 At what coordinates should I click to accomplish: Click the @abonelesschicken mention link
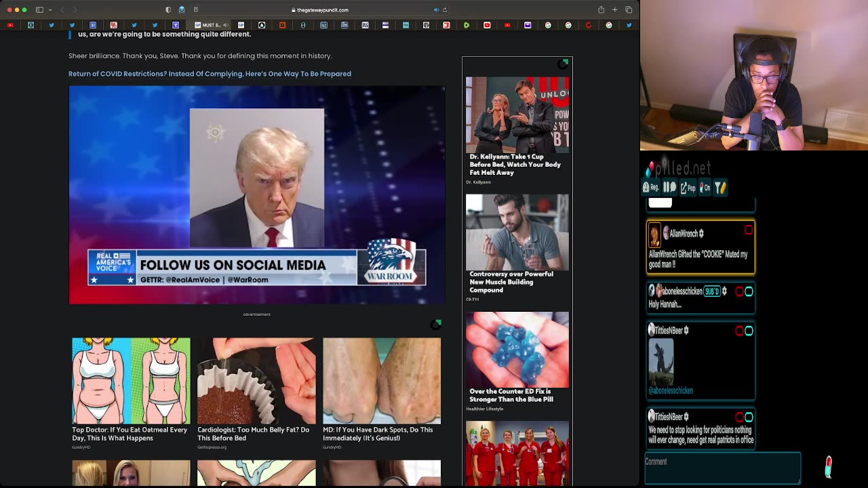tap(671, 390)
